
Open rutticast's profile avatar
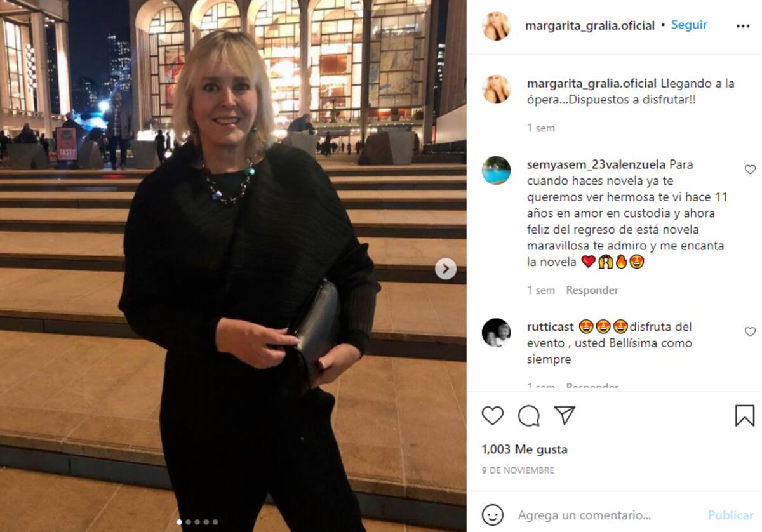(x=496, y=333)
